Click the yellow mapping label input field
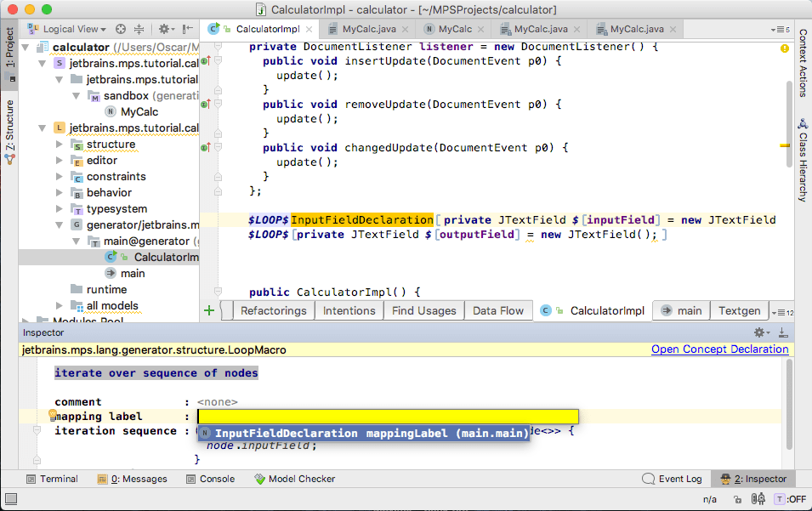 coord(388,416)
